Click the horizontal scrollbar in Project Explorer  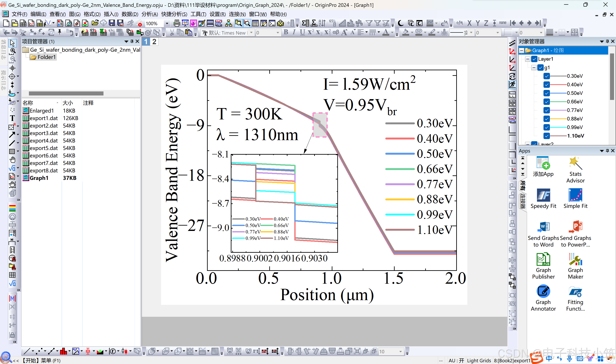click(66, 93)
